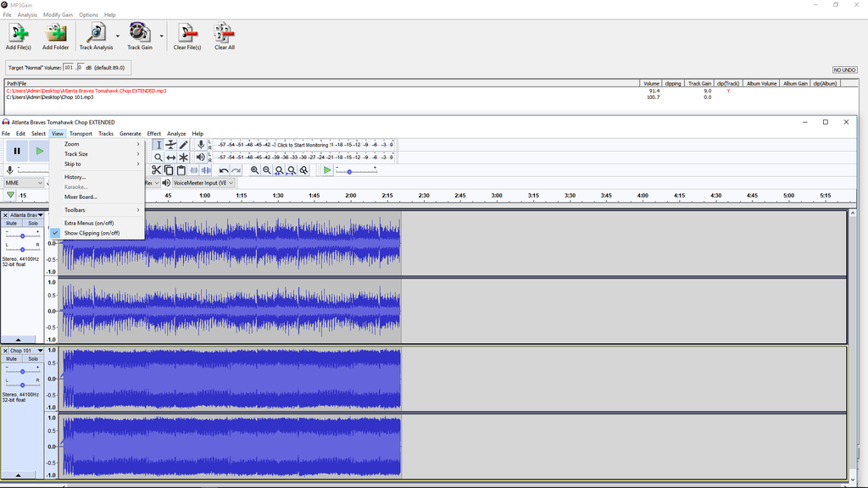Toggle Extra Menus (on/off) option
Screen dimensions: 868x488
89,223
